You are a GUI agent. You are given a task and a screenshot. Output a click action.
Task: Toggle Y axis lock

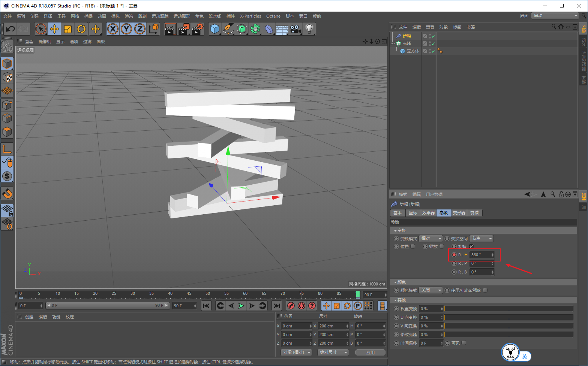point(126,29)
